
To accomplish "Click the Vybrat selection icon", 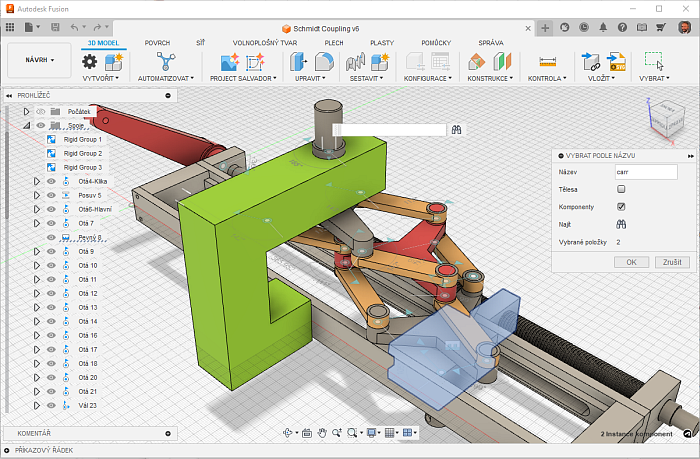I will coord(654,61).
